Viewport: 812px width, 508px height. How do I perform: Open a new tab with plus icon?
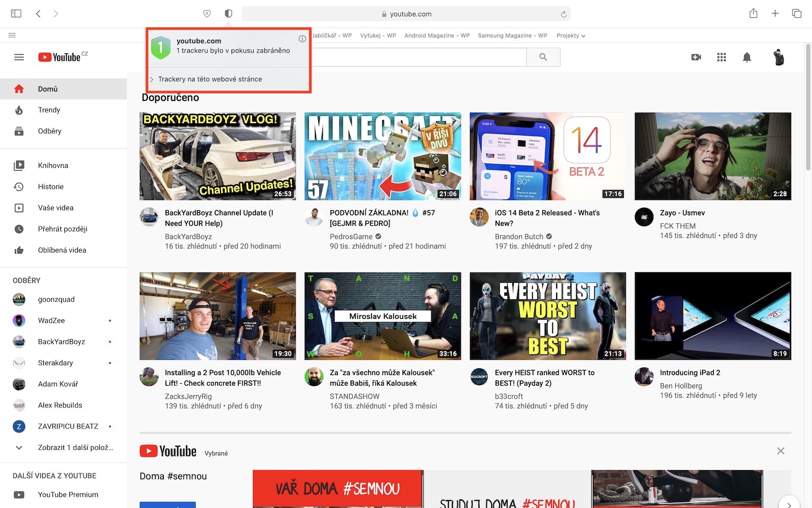(775, 14)
